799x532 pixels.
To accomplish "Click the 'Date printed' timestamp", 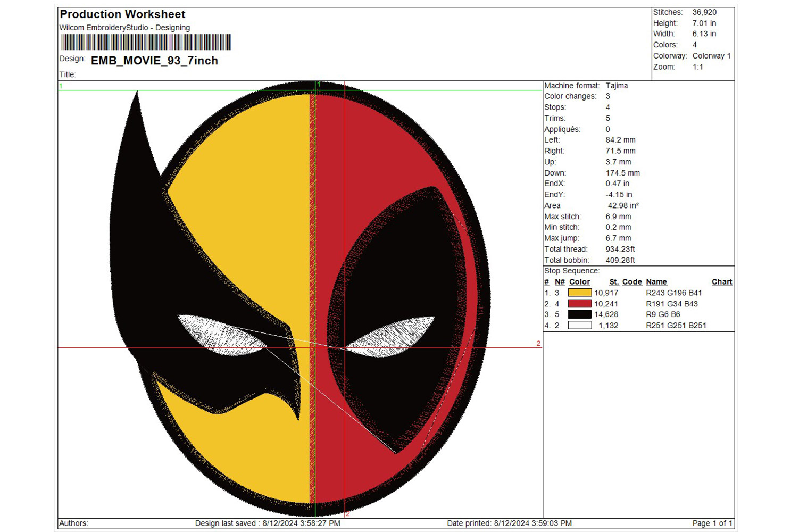I will [509, 523].
